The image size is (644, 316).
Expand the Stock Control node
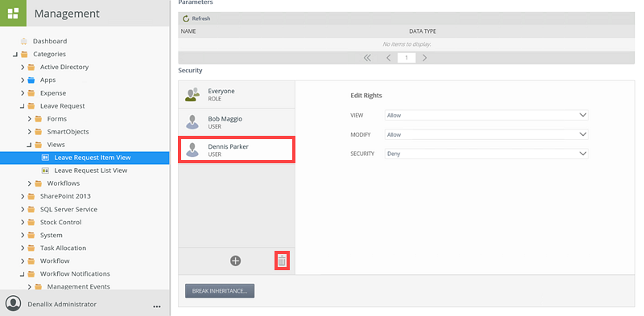pos(23,222)
